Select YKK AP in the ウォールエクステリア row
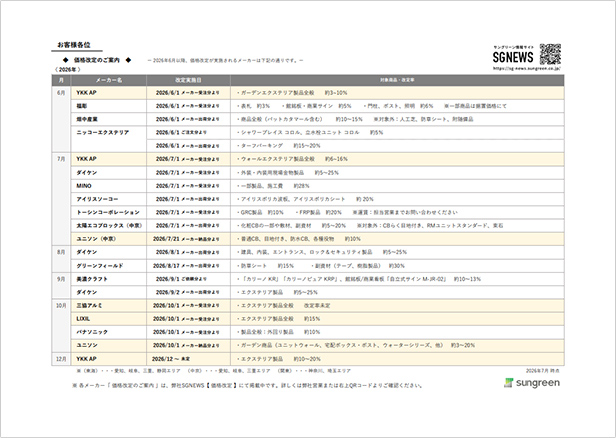 click(x=109, y=159)
